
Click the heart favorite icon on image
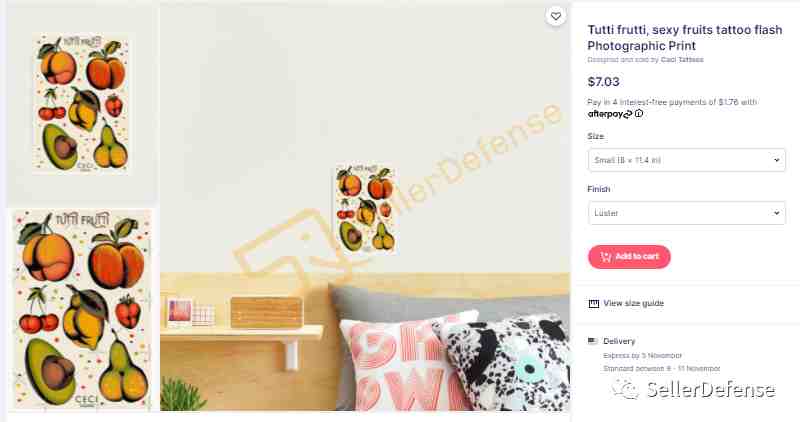(556, 16)
